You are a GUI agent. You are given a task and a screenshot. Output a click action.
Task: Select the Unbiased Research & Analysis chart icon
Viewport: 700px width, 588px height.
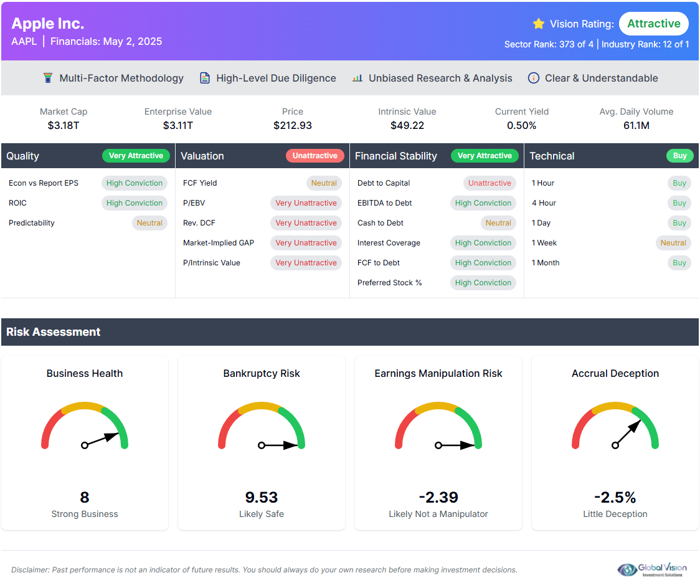tap(357, 78)
